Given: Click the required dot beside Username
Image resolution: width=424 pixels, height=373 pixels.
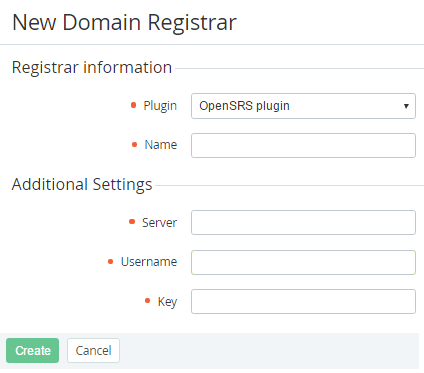Looking at the screenshot, I should [x=111, y=262].
